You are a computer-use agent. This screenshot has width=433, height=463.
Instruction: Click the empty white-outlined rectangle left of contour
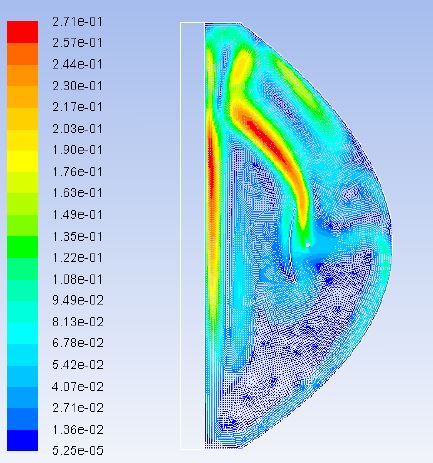click(193, 236)
